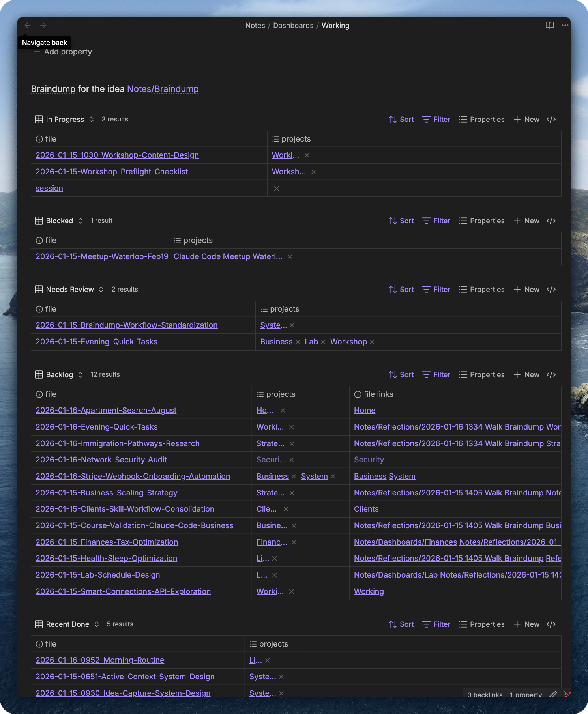Click the red sync status icon

coord(567,695)
